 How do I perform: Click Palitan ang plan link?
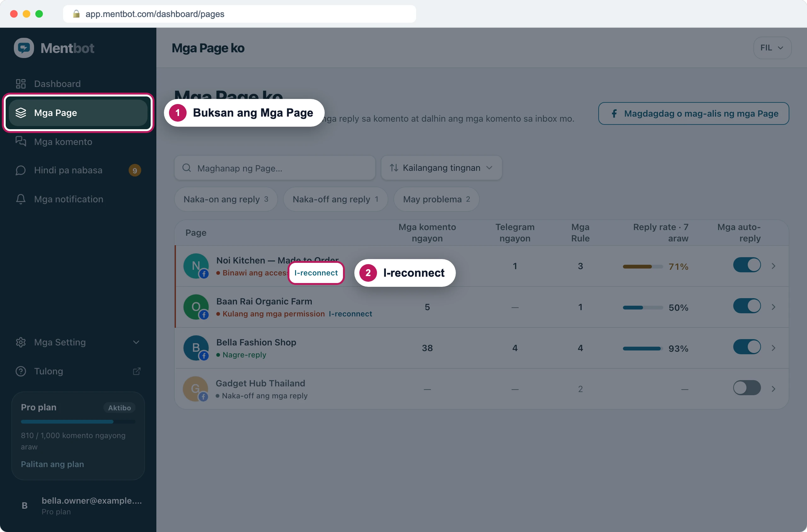pos(52,464)
